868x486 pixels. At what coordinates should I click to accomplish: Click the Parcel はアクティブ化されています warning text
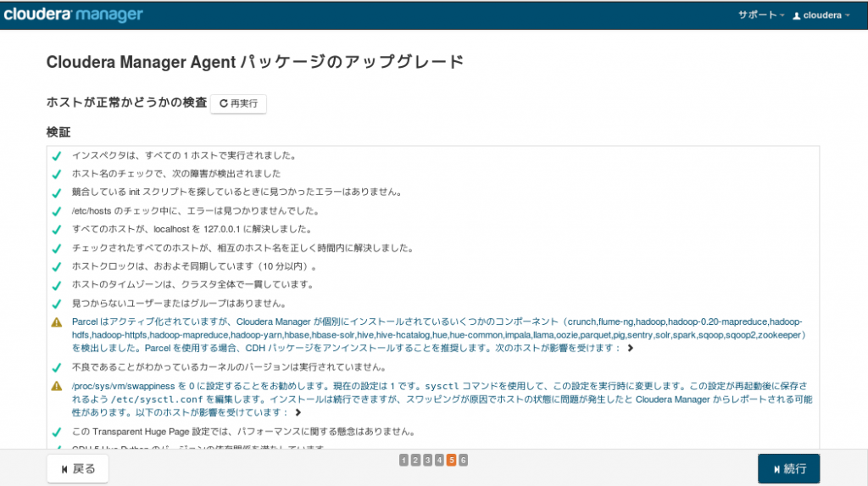point(440,335)
